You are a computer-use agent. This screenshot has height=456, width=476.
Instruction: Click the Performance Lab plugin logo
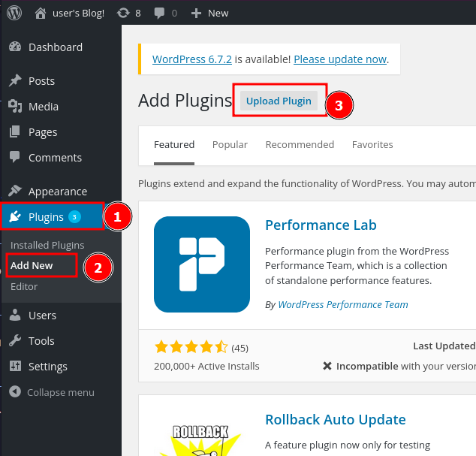202,264
